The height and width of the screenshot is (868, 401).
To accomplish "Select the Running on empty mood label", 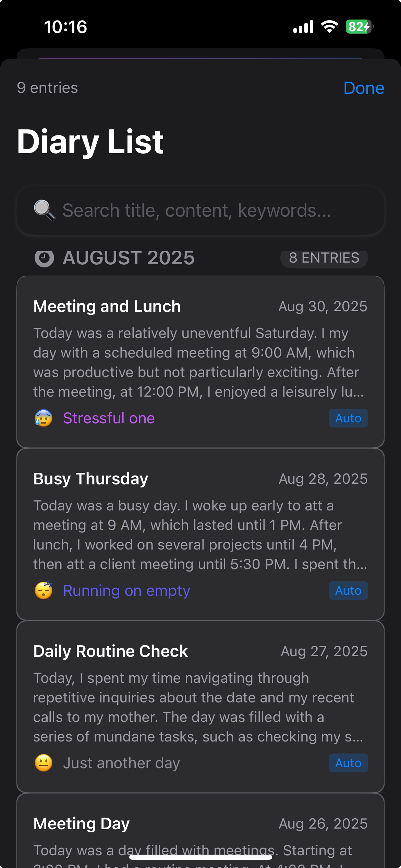I will point(126,591).
